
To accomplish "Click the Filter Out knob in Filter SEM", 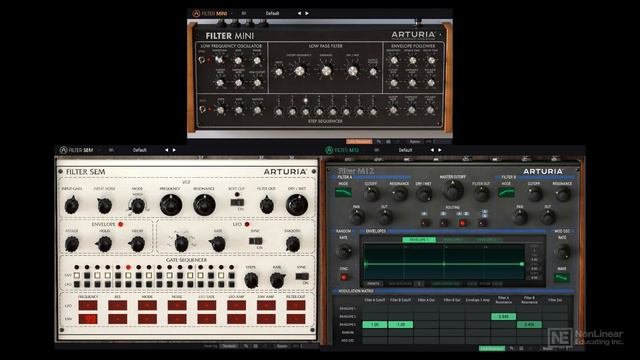I will [267, 205].
